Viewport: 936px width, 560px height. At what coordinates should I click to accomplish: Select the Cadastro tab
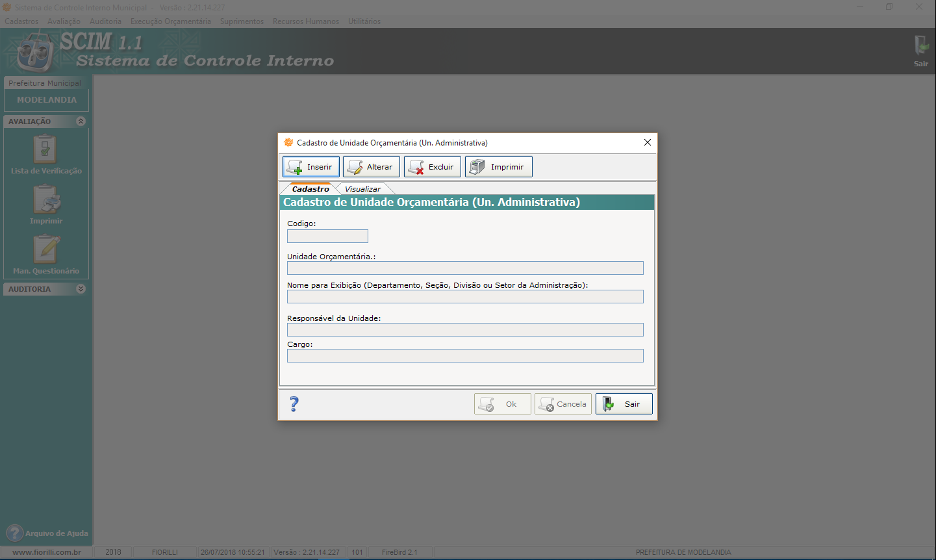310,189
